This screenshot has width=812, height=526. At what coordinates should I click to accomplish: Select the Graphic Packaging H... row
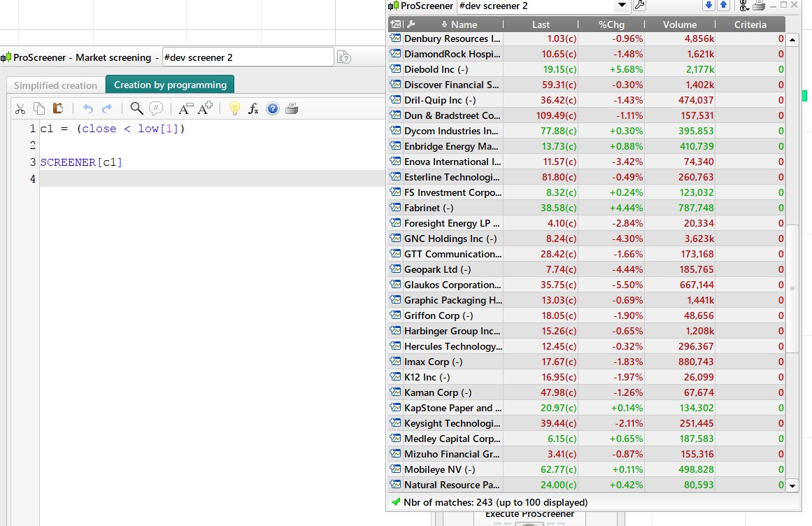coord(587,300)
